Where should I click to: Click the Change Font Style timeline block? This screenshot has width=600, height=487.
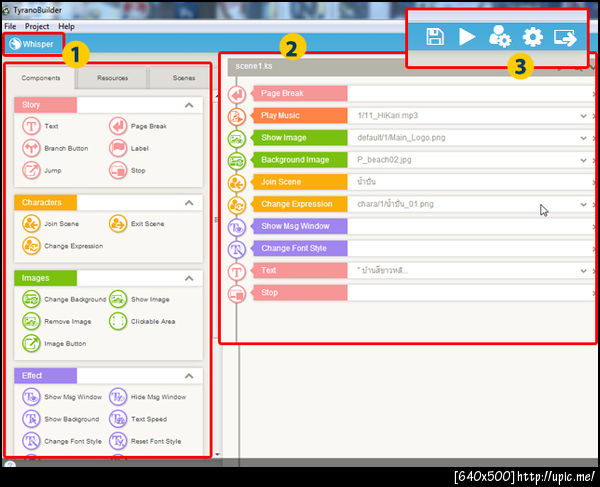click(x=300, y=248)
